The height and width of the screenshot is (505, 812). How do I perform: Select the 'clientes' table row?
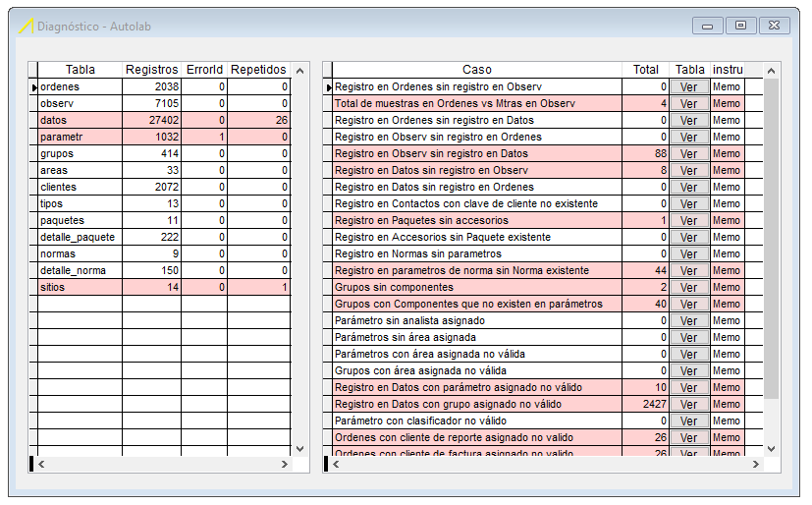164,187
